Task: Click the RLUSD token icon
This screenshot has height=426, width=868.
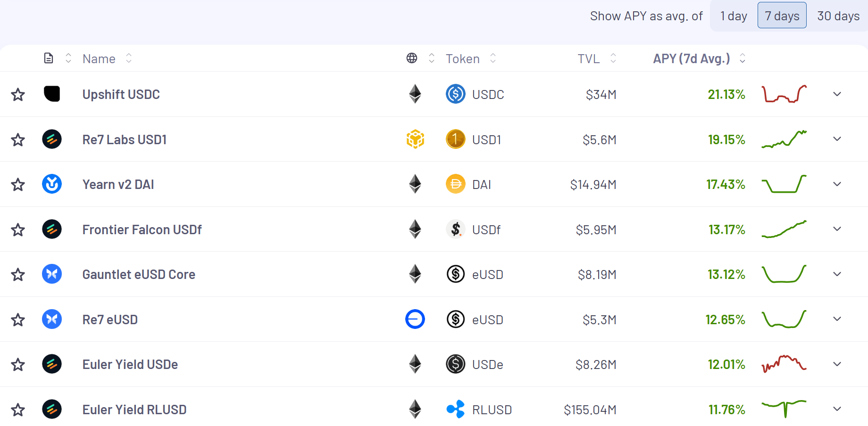Action: pos(455,409)
